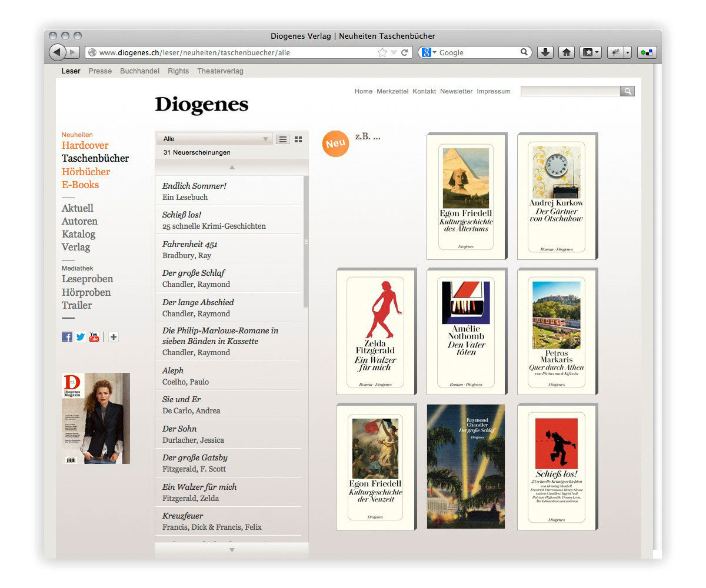The width and height of the screenshot is (706, 588).
Task: Open the YouTube channel icon
Action: click(x=94, y=337)
